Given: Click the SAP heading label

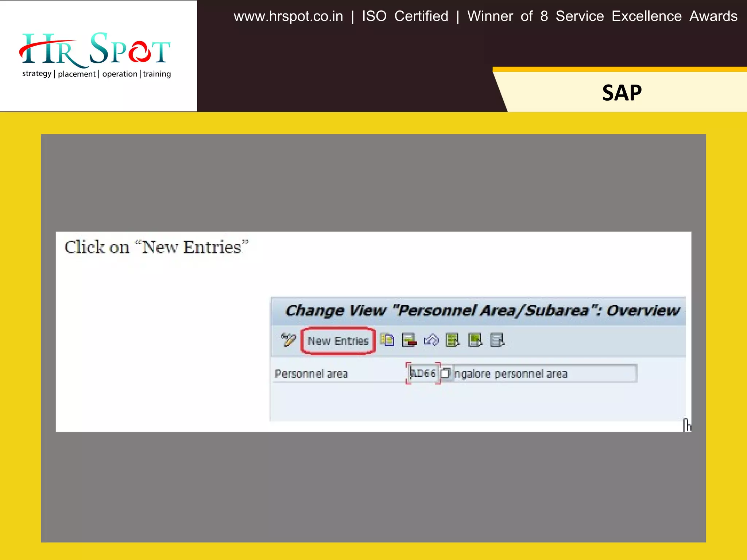Looking at the screenshot, I should tap(622, 93).
